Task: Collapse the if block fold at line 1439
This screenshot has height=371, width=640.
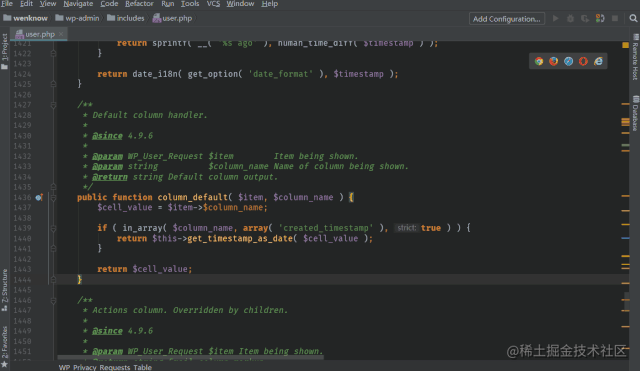Action: (53, 229)
